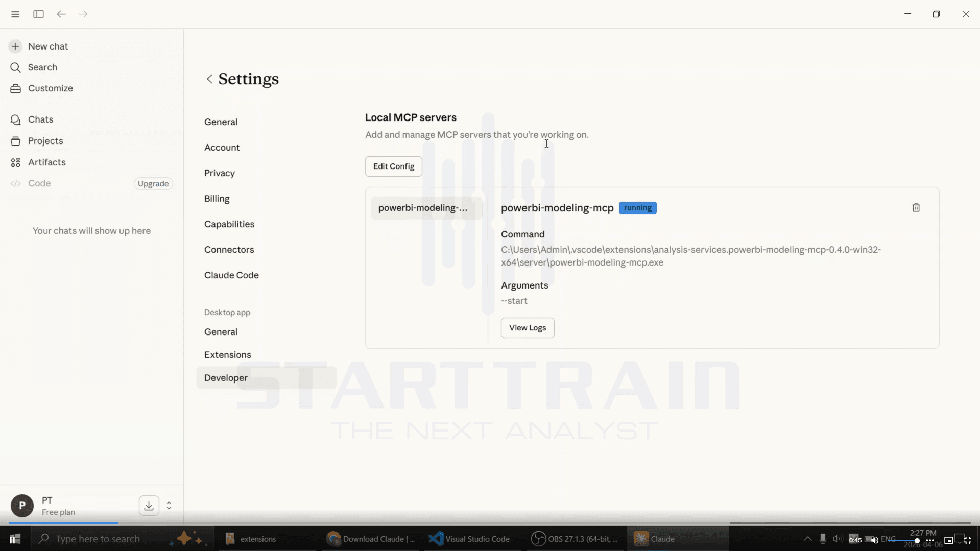Select the Connectors settings section
The width and height of the screenshot is (980, 551).
tap(229, 250)
